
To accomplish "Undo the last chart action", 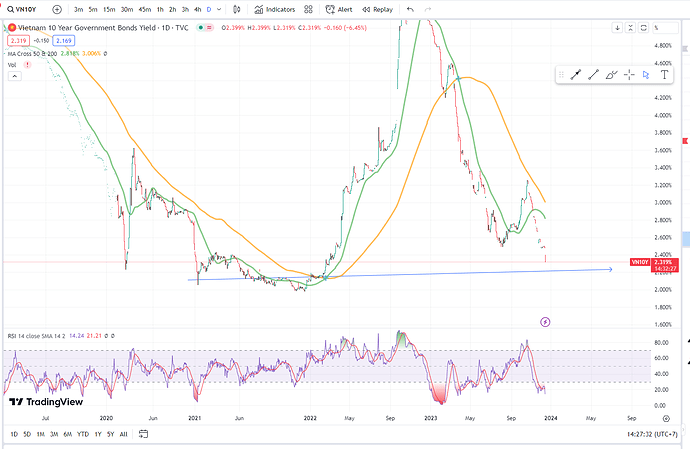I will [410, 9].
